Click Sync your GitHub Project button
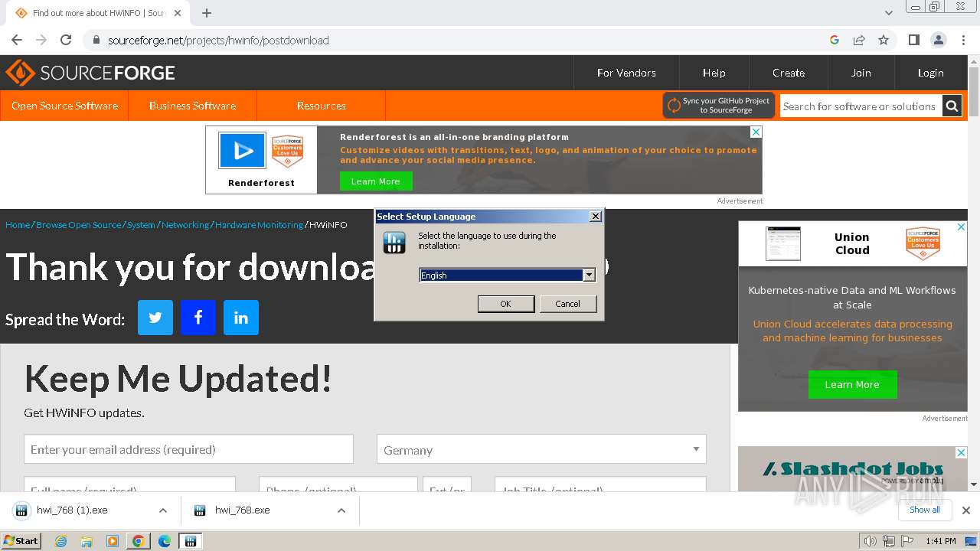 click(x=719, y=106)
